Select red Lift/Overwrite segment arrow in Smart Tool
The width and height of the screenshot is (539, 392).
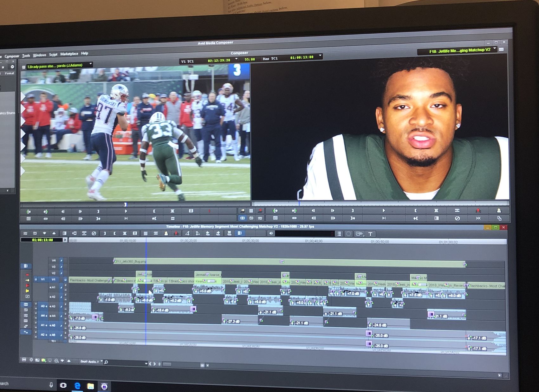pos(27,275)
